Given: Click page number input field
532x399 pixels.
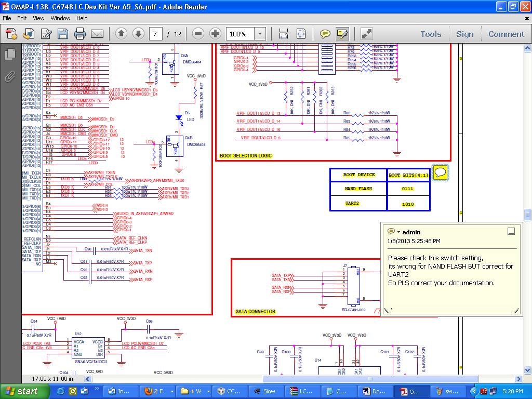Looking at the screenshot, I should [x=155, y=34].
